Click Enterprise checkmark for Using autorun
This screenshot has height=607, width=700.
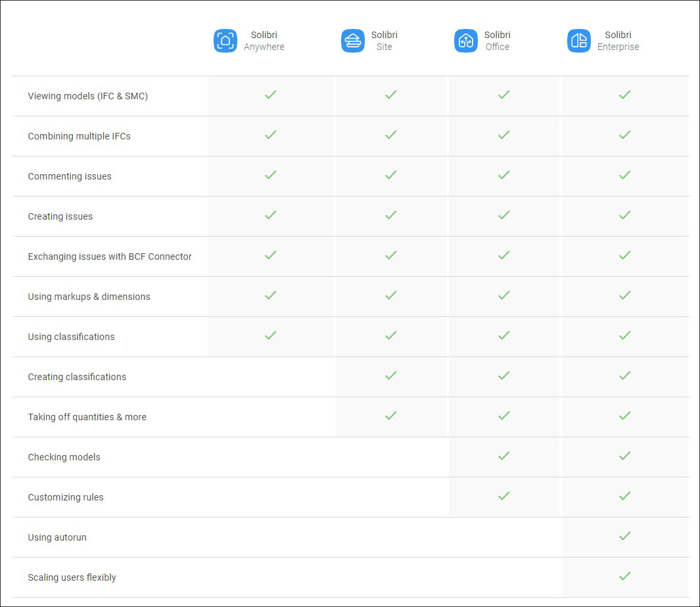[625, 536]
